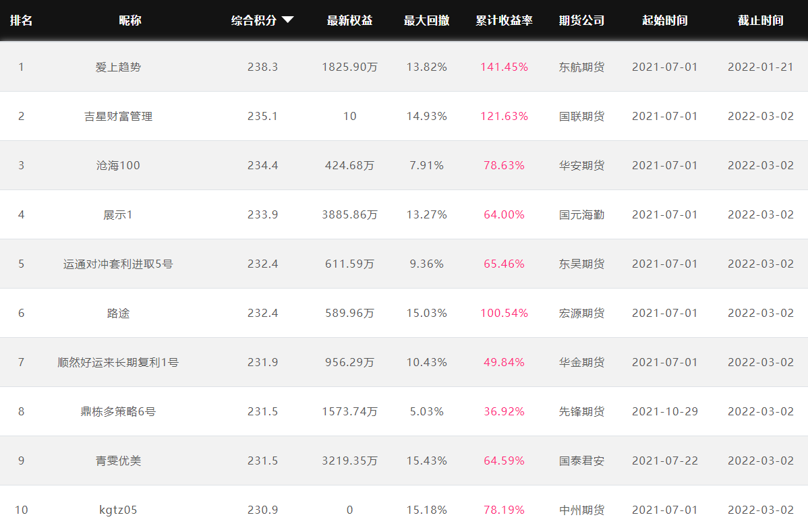
Task: Open the nickname 路途
Action: tap(118, 313)
